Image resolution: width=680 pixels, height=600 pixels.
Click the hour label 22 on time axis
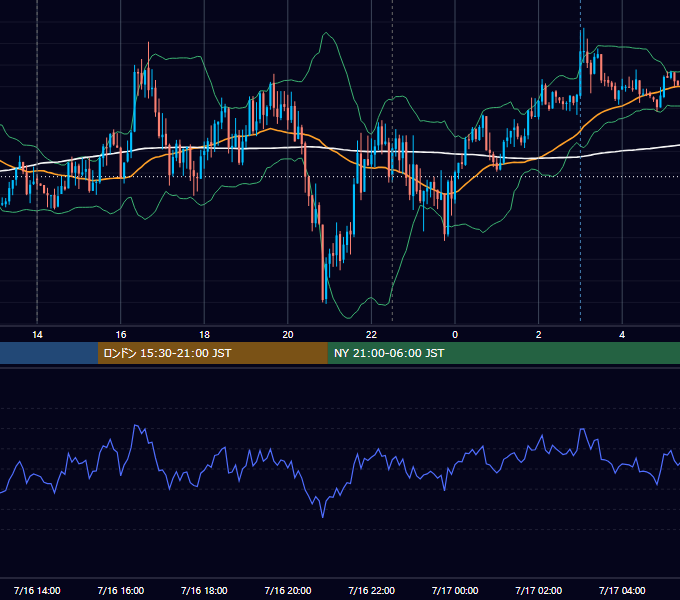click(371, 335)
